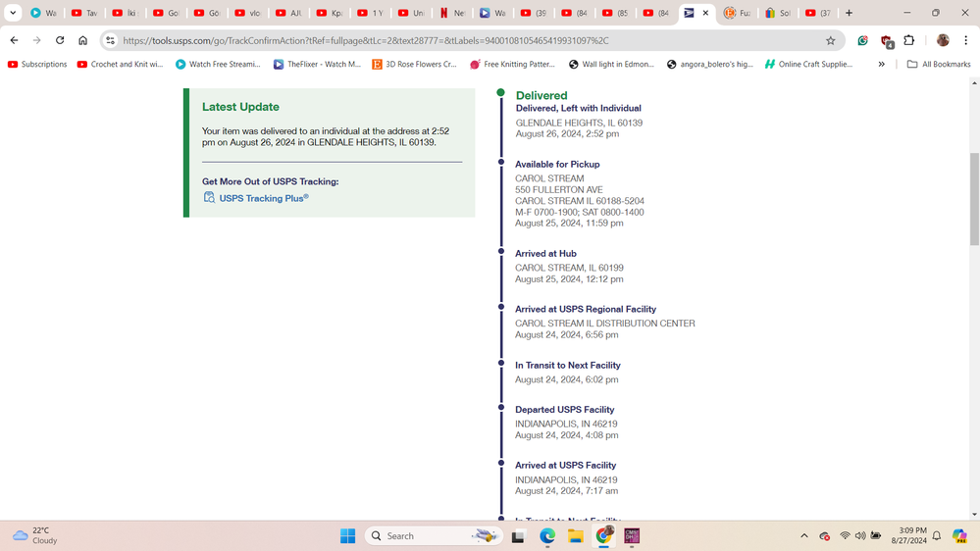Go forward in browser history
This screenshot has width=980, height=551.
click(x=37, y=40)
